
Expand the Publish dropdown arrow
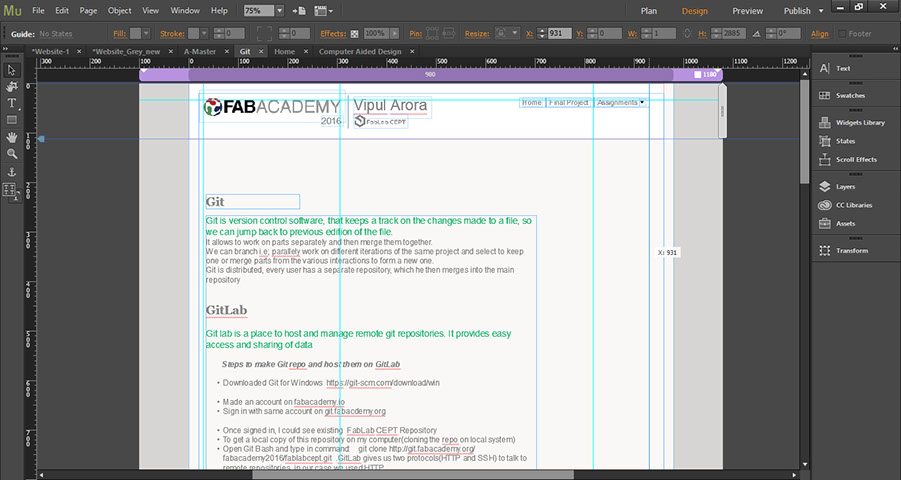[821, 11]
